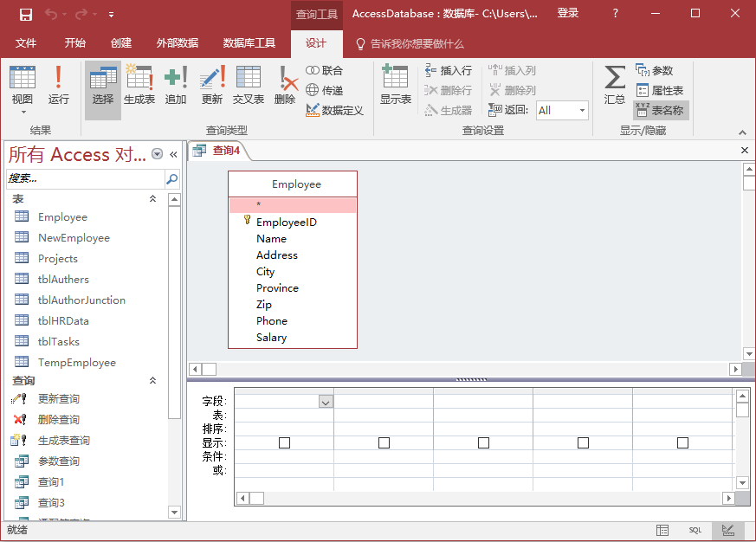Tick the 显示 checkbox in third column

(483, 442)
